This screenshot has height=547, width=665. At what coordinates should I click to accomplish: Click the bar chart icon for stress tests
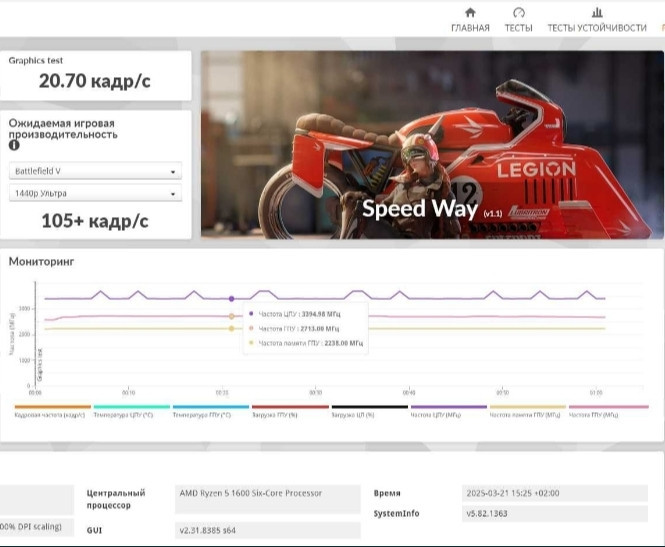pyautogui.click(x=597, y=13)
